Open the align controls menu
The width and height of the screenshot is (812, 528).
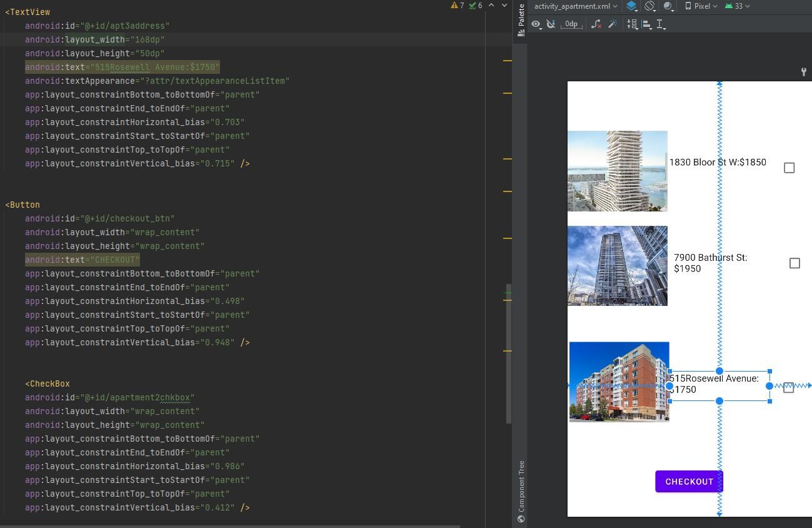648,24
